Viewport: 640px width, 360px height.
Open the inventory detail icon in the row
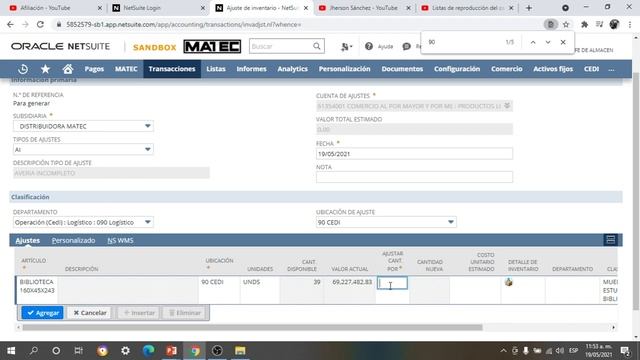click(x=509, y=282)
